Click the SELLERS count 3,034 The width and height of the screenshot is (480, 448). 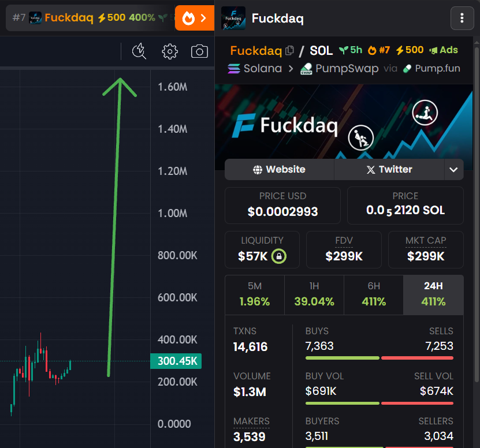438,436
